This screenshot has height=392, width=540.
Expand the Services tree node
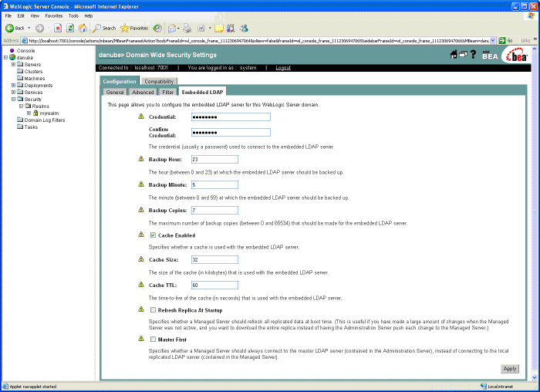click(13, 92)
